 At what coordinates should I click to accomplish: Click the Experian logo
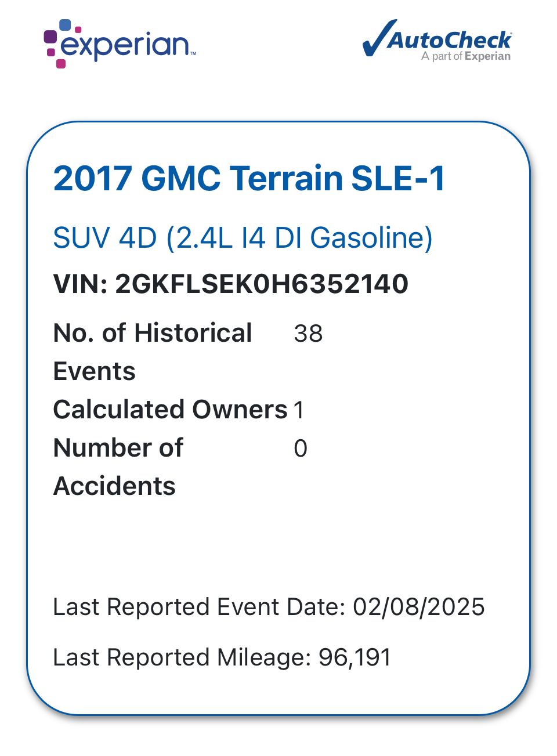pyautogui.click(x=120, y=44)
